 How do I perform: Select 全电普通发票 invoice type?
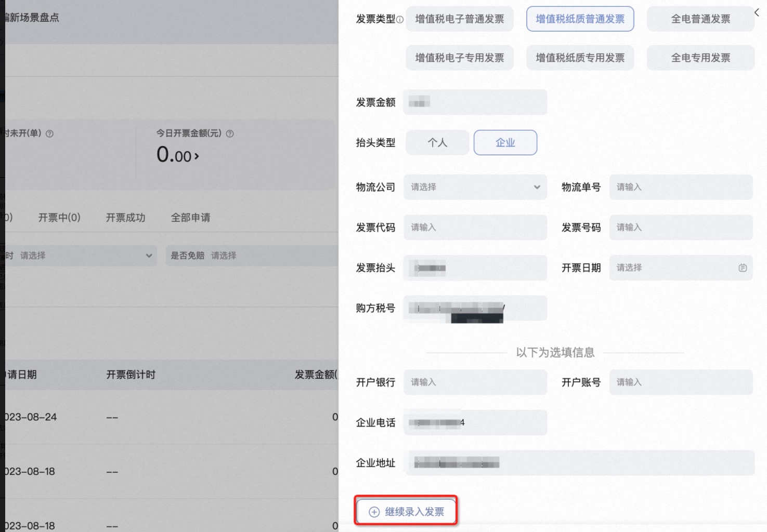point(700,19)
